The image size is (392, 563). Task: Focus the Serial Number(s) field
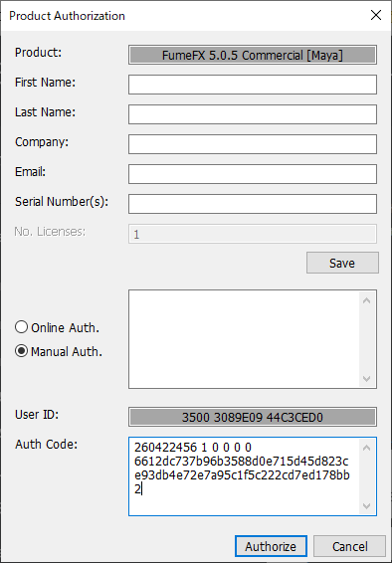(x=253, y=204)
